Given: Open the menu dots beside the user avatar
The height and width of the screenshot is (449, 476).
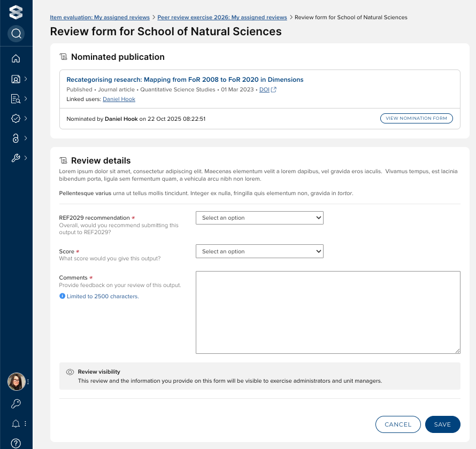Looking at the screenshot, I should point(28,382).
